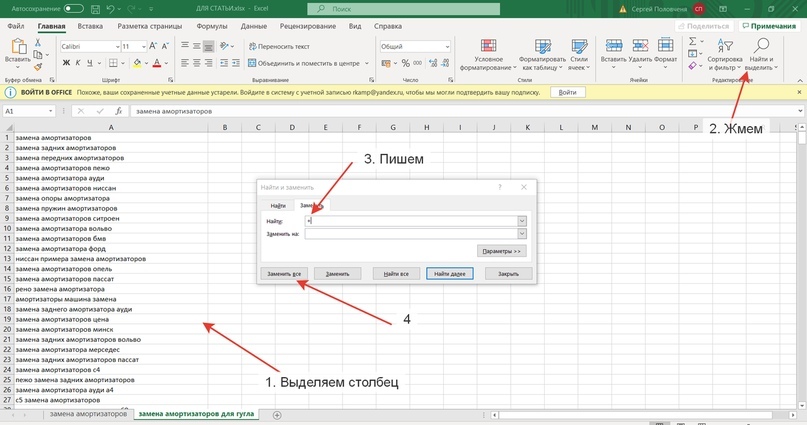
Task: Click cell with 'замена амортизаторов ниссан'
Action: point(111,188)
